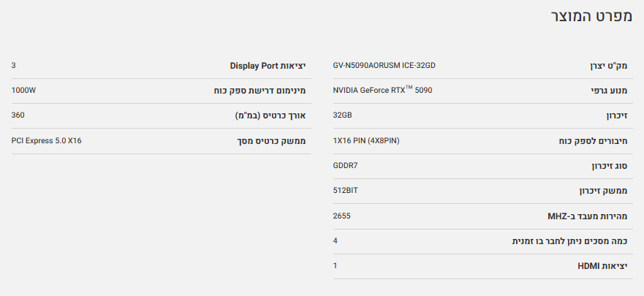Image resolution: width=644 pixels, height=296 pixels.
Task: Click the יציאות HDMI label
Action: coord(602,266)
